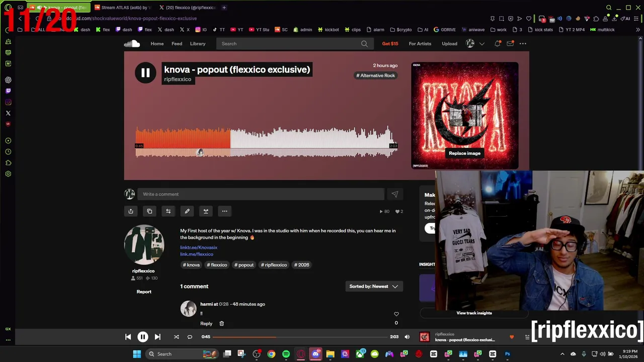Open the GDRIVE bookmark
Viewport: 644px width, 362px height.
tap(445, 30)
